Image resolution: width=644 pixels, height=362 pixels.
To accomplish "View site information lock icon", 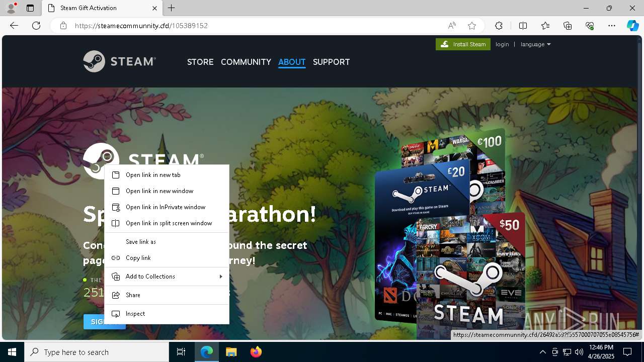I will pos(63,26).
